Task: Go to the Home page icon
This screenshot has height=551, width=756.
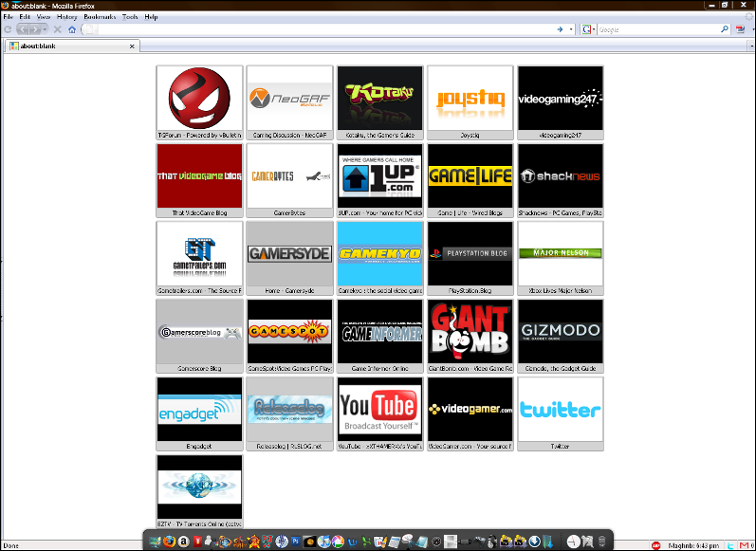Action: click(72, 29)
